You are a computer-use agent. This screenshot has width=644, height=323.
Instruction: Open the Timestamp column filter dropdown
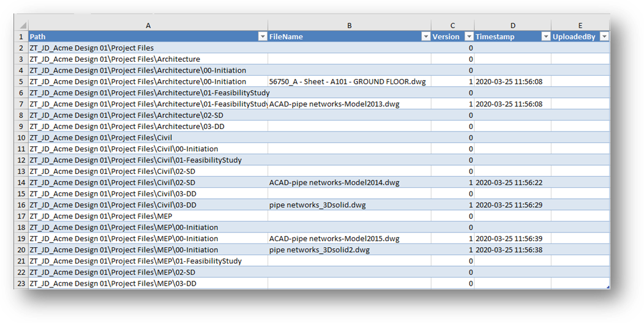click(546, 37)
